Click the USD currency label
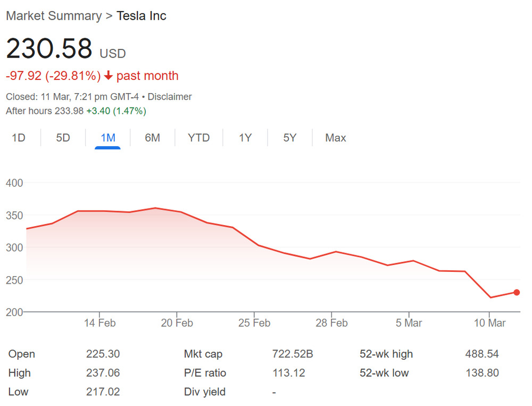Viewport: 532px width, 406px height. (113, 54)
